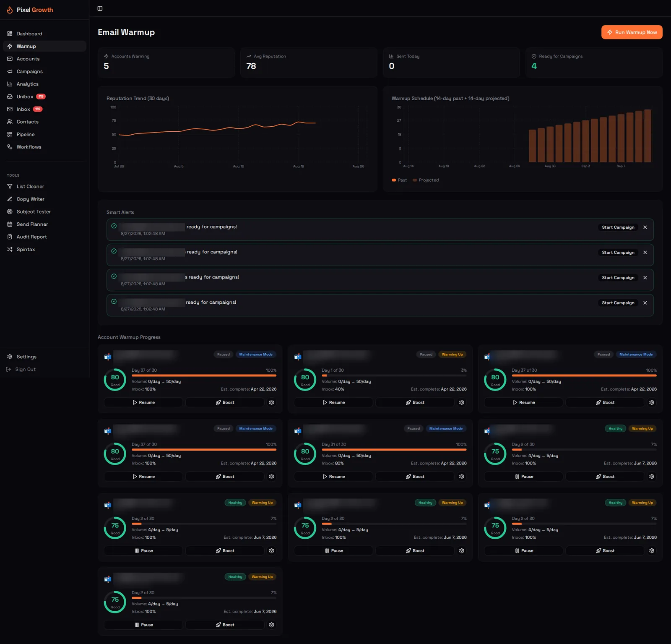Navigate to Contacts
This screenshot has width=671, height=644.
44,122
